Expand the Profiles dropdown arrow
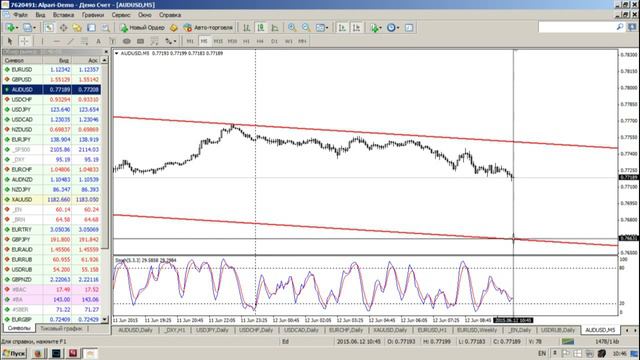The height and width of the screenshot is (360, 640). [34, 28]
